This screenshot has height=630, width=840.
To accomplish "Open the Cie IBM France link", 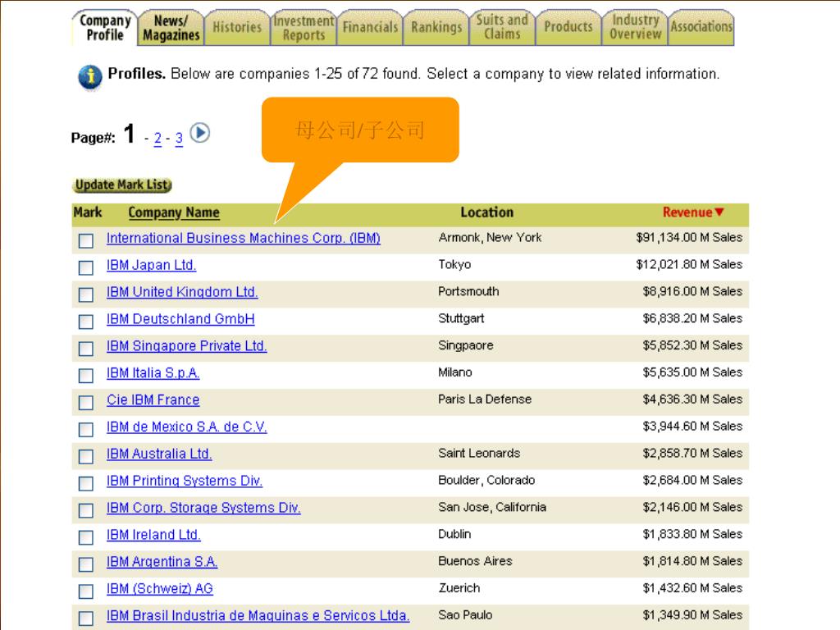I will 153,399.
